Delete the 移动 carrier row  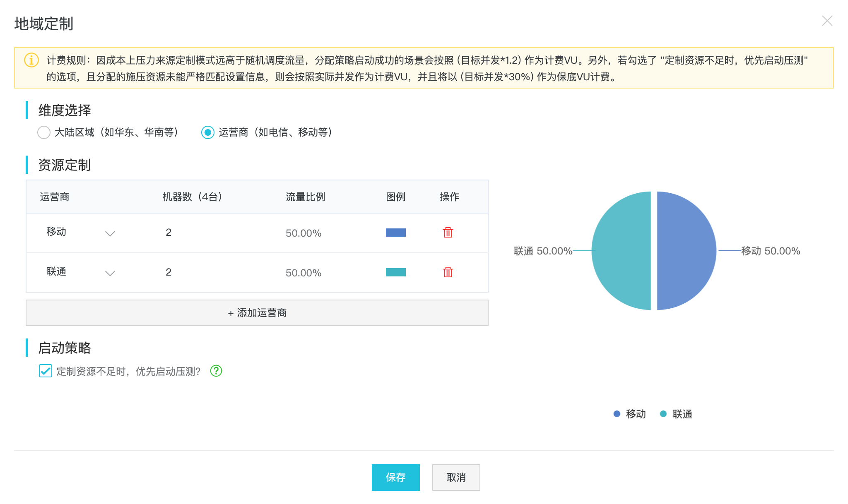click(x=448, y=233)
